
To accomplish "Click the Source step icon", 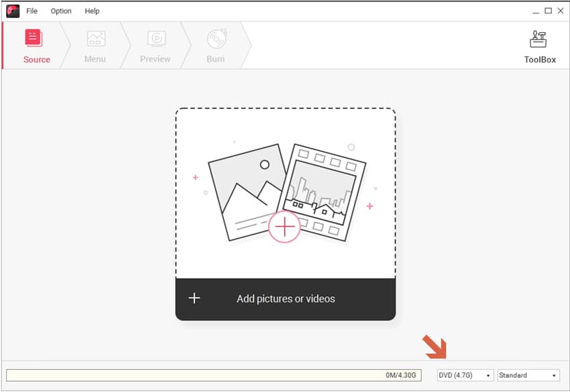I will pyautogui.click(x=34, y=38).
